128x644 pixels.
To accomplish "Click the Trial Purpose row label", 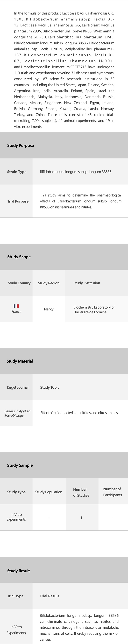I will click(x=18, y=201).
